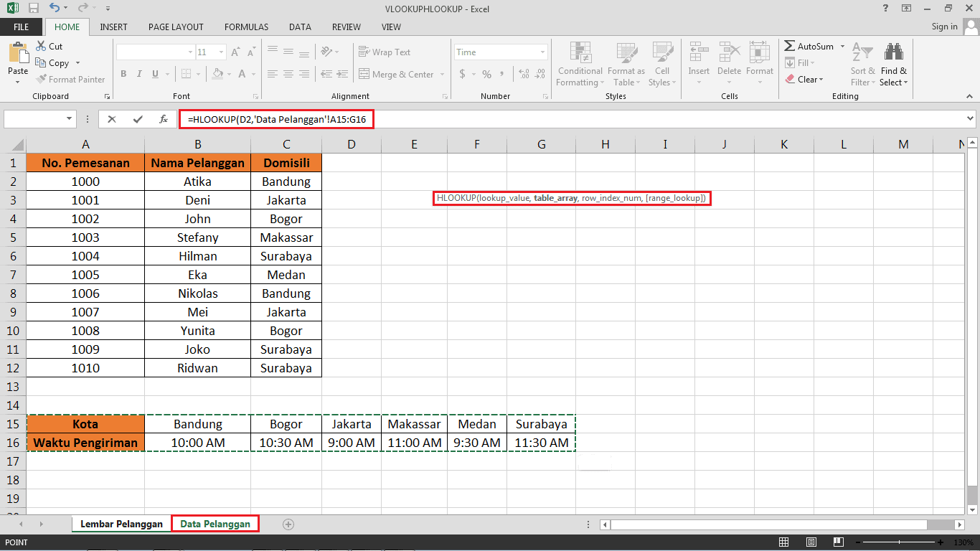Expand the formula bar chevron
Viewport: 980px width, 551px height.
[x=971, y=119]
